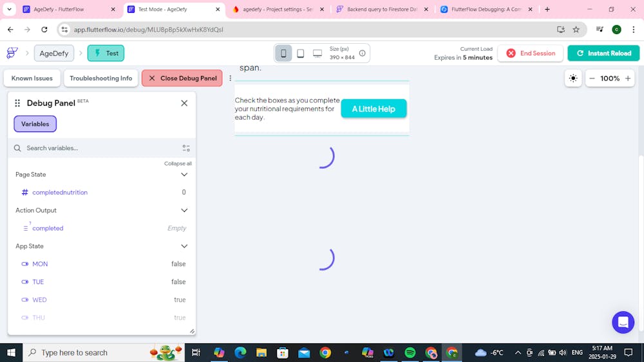Screen dimensions: 644x362
Task: Open the site information icon
Action: (x=64, y=30)
